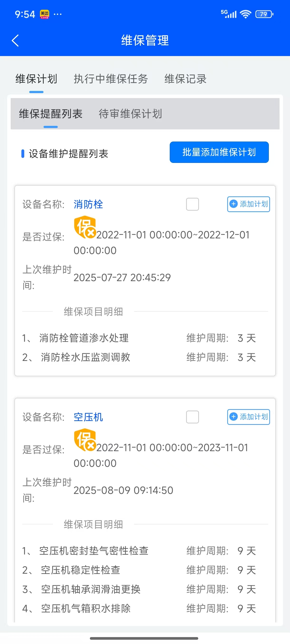
Task: Tap the 消防栓管道渗水处理 maintenance item
Action: coord(84,338)
